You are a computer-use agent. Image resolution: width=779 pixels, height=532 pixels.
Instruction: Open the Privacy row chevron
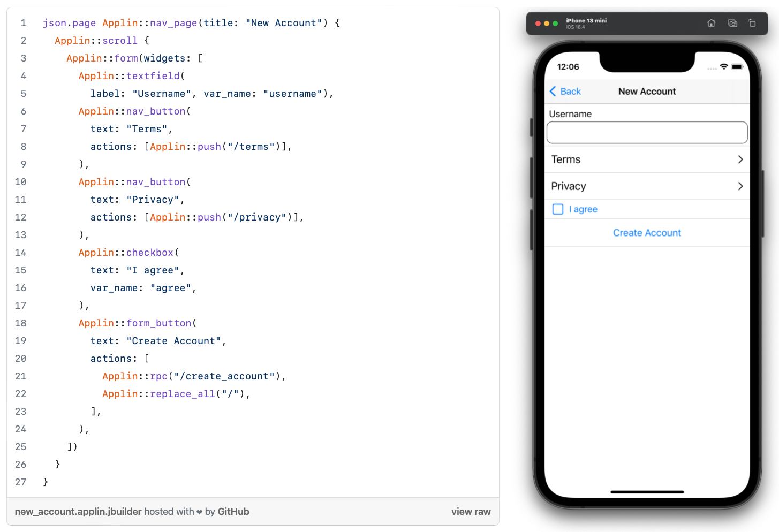click(x=740, y=186)
